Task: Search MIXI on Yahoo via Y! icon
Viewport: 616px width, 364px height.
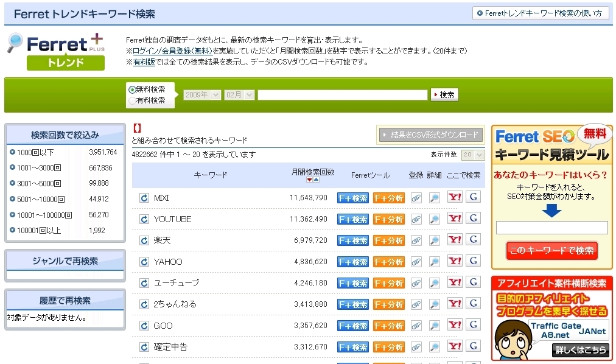Action: tap(455, 197)
